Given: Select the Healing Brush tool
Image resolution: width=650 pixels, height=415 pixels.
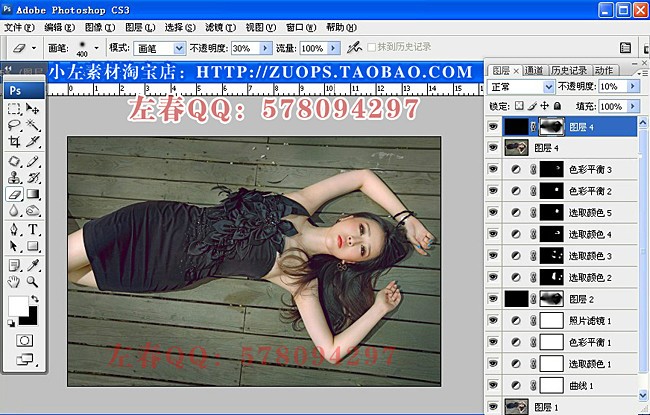Looking at the screenshot, I should [14, 161].
